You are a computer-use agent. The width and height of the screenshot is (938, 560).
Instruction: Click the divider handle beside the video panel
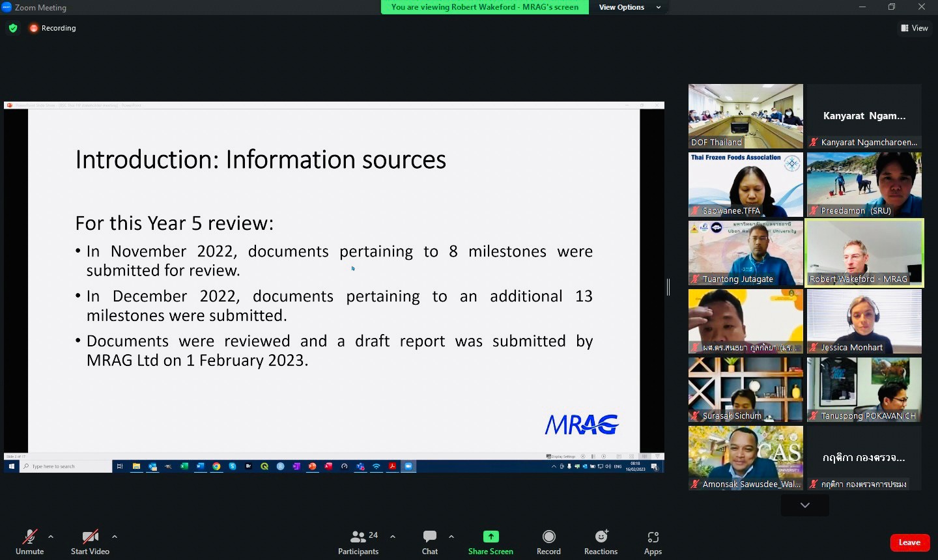click(668, 287)
